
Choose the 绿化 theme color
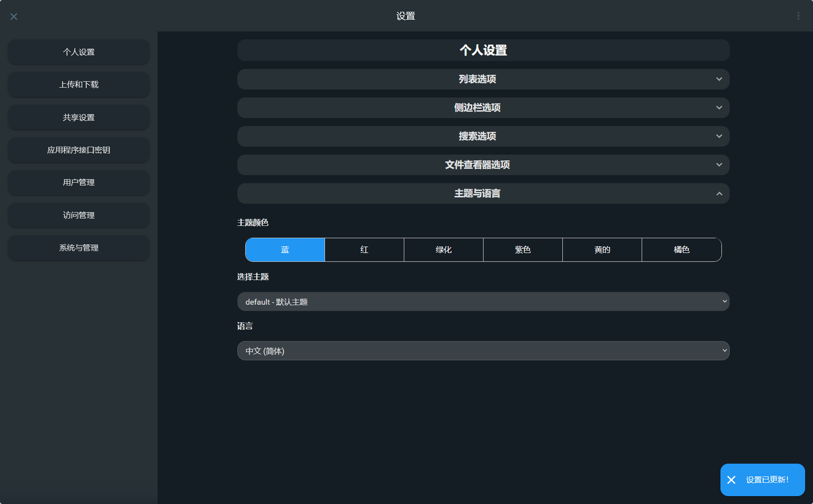(443, 250)
